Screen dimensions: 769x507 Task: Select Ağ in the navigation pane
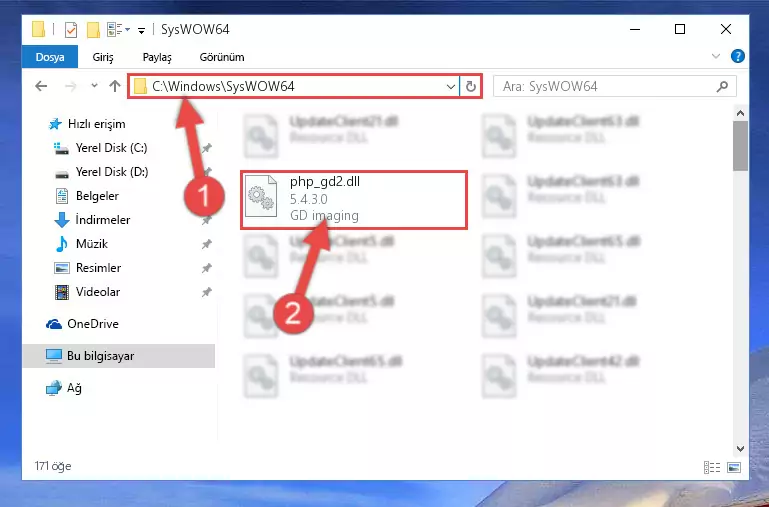[74, 388]
